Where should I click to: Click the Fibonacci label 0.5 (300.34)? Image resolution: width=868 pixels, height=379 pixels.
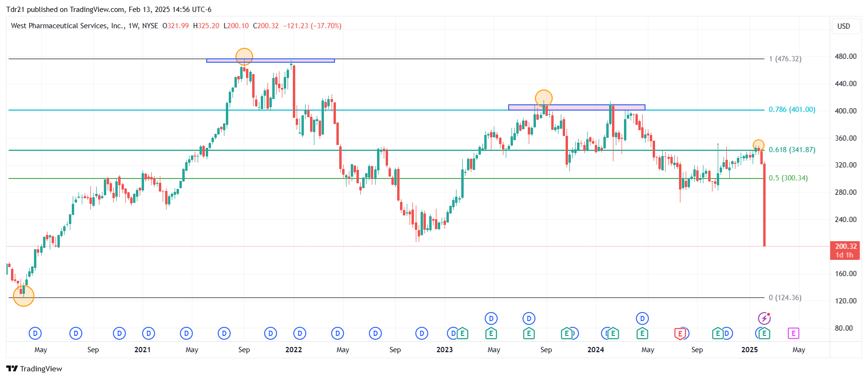(788, 178)
